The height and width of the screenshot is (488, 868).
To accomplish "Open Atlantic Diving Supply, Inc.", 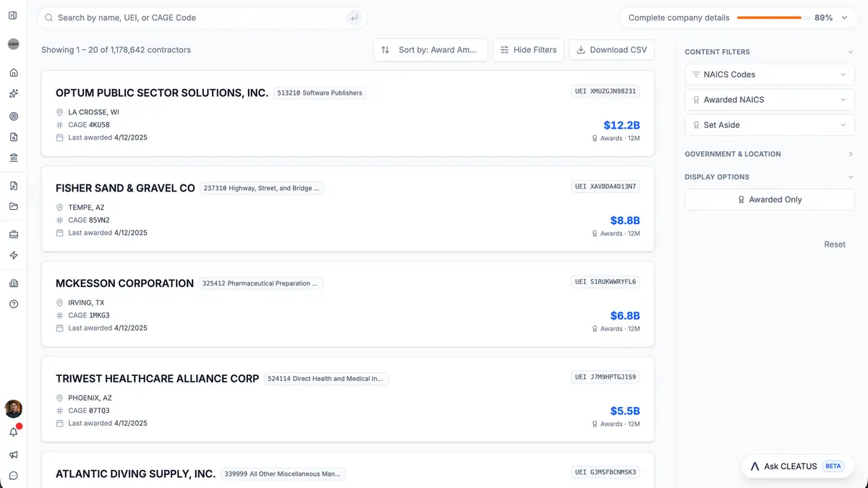I will click(135, 474).
